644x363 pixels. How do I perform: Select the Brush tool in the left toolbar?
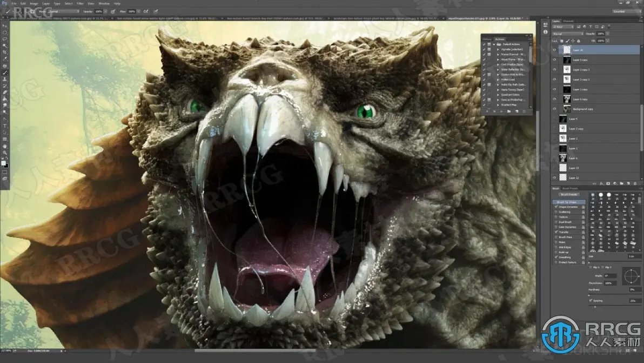(x=5, y=73)
